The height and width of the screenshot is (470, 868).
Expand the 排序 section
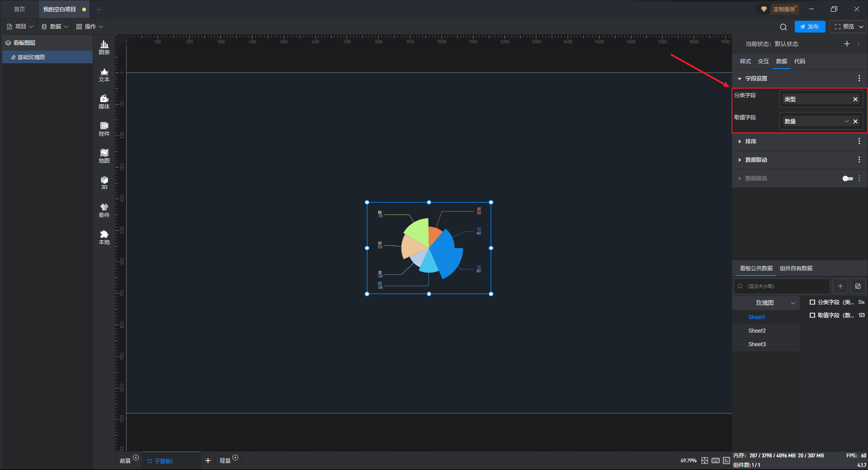(740, 141)
